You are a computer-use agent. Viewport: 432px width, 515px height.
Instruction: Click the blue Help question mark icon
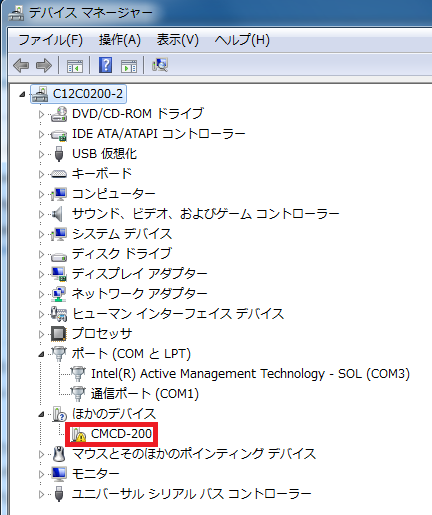105,65
